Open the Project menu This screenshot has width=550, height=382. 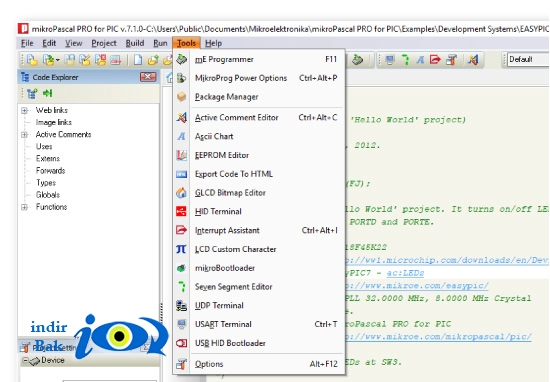104,43
